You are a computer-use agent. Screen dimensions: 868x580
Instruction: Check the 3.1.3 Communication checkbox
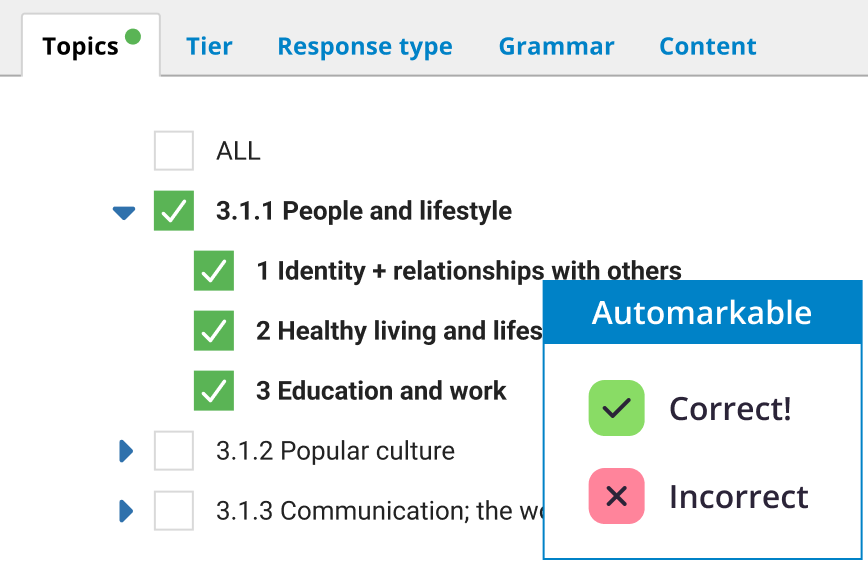point(174,511)
